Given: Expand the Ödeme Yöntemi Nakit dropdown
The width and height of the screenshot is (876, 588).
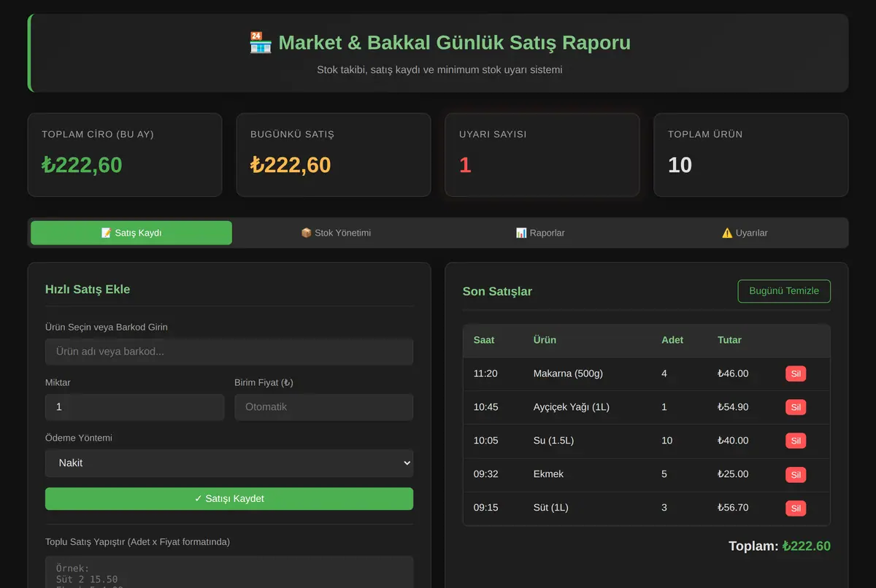Looking at the screenshot, I should (x=229, y=463).
